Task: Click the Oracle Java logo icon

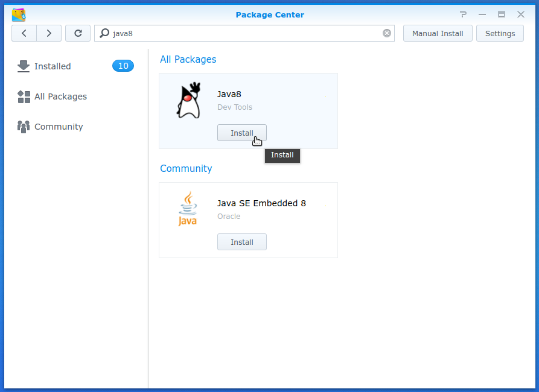Action: (188, 209)
